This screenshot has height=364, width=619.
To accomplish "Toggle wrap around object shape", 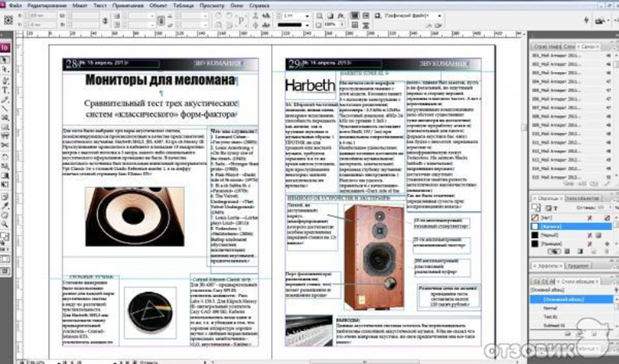I will (x=355, y=24).
